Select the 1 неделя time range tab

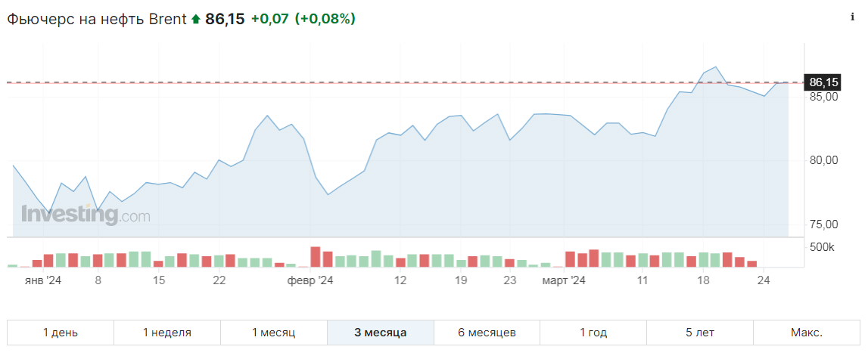coord(167,333)
